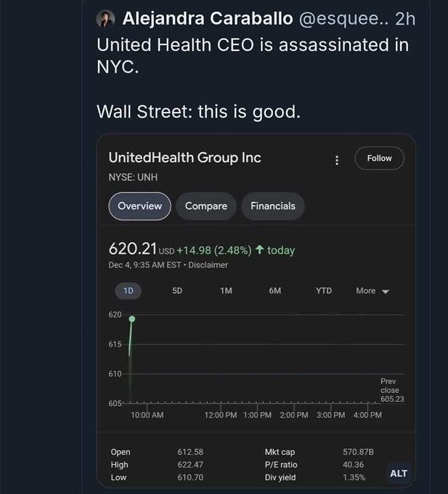Open the Disclaimer link
The width and height of the screenshot is (448, 494).
[208, 265]
